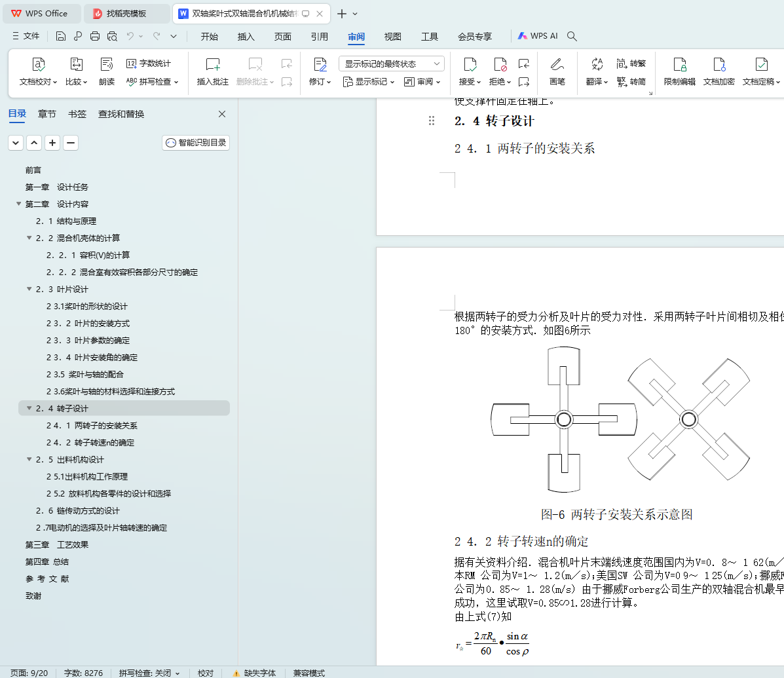Launch WPS AI assistant
Screen dimensions: 784x678
(538, 36)
